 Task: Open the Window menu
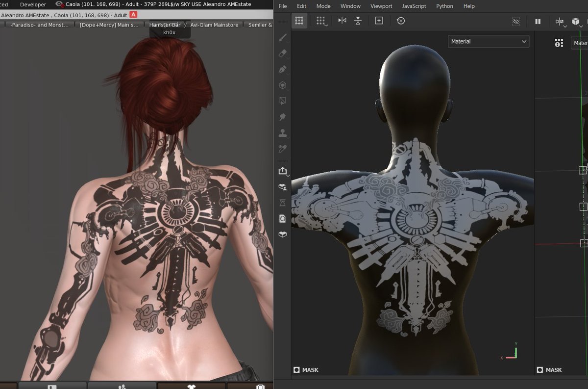351,6
